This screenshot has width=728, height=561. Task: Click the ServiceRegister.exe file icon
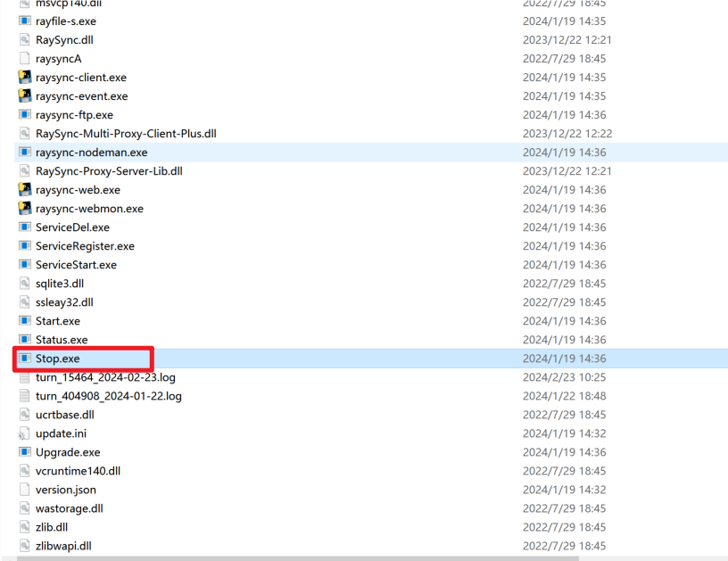(x=25, y=246)
